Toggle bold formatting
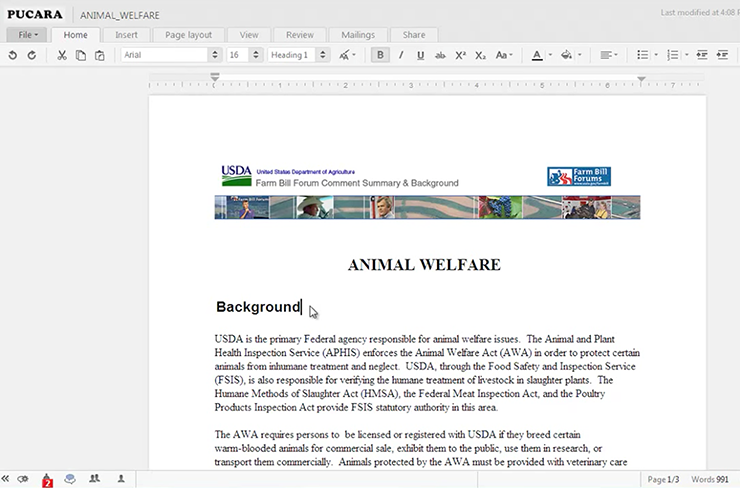The height and width of the screenshot is (488, 740). click(x=380, y=55)
